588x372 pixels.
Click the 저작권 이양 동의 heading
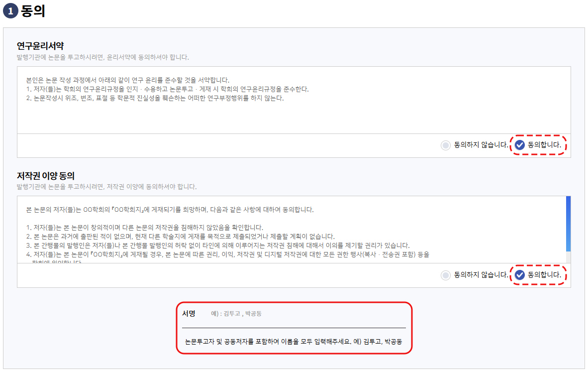46,176
